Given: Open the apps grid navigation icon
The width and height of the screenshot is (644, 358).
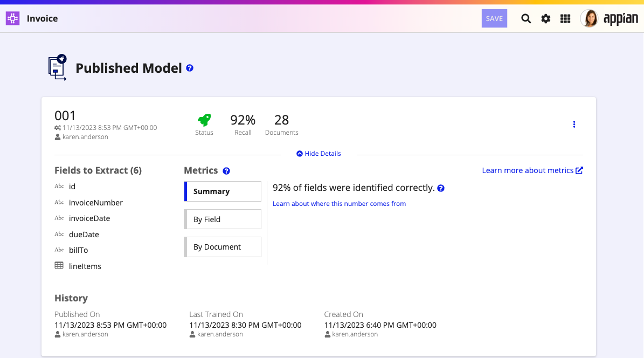Looking at the screenshot, I should (565, 18).
